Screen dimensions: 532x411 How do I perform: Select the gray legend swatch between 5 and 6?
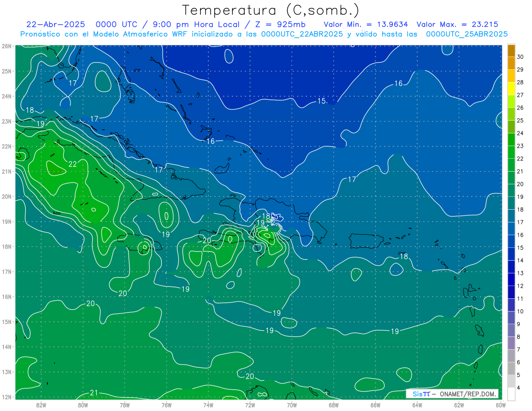[511, 368]
